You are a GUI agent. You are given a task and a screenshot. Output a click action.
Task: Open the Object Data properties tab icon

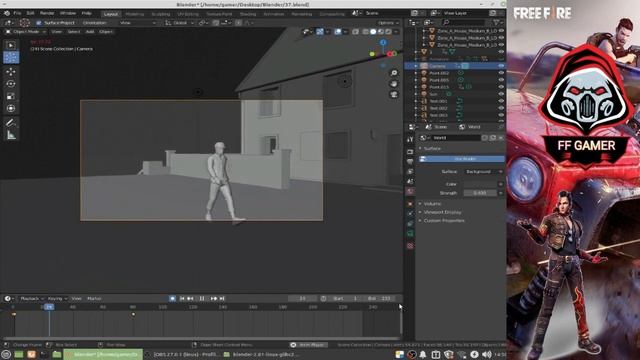coord(410,233)
